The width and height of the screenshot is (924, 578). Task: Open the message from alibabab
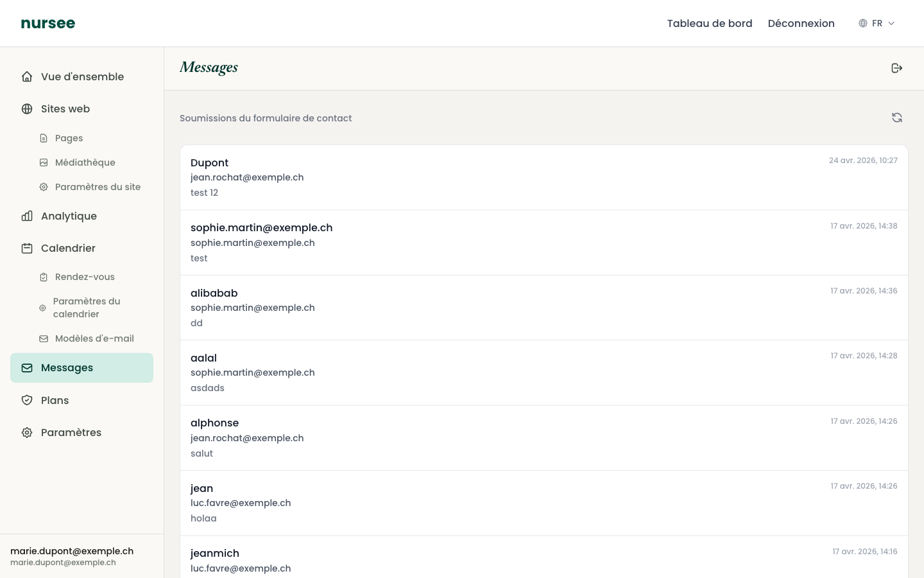coord(544,308)
